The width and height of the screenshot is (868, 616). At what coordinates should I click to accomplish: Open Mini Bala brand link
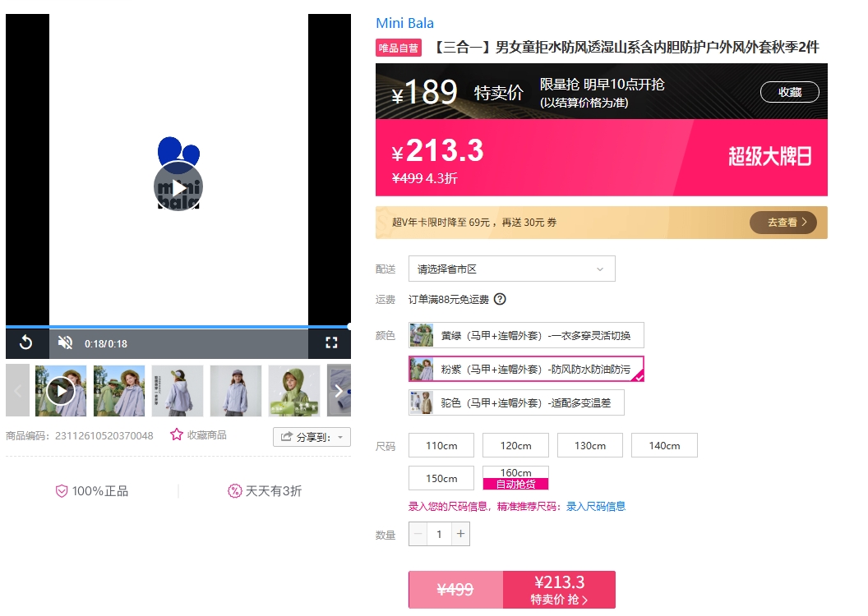[x=404, y=23]
